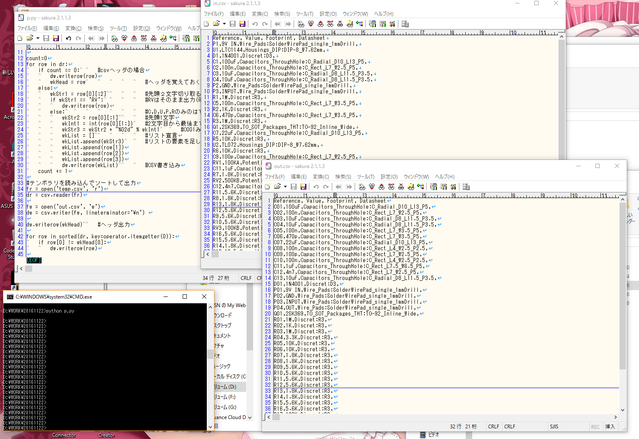Click Undo icon in out.csv toolbar

coord(316,187)
